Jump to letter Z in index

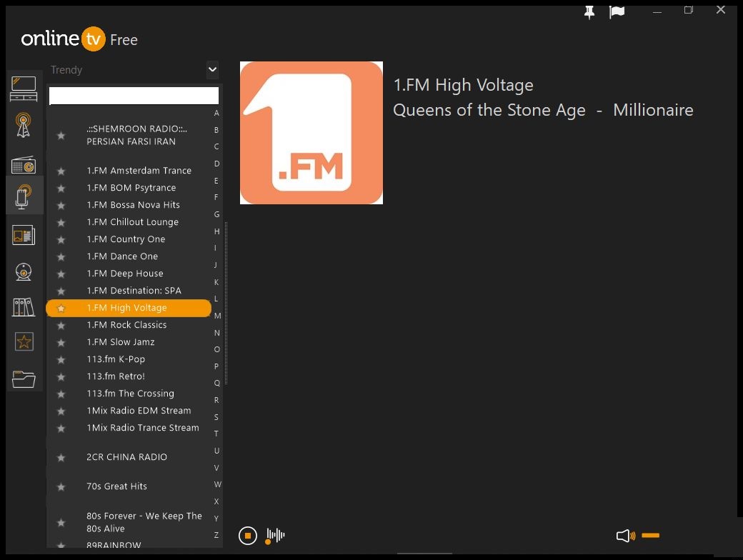(x=216, y=535)
